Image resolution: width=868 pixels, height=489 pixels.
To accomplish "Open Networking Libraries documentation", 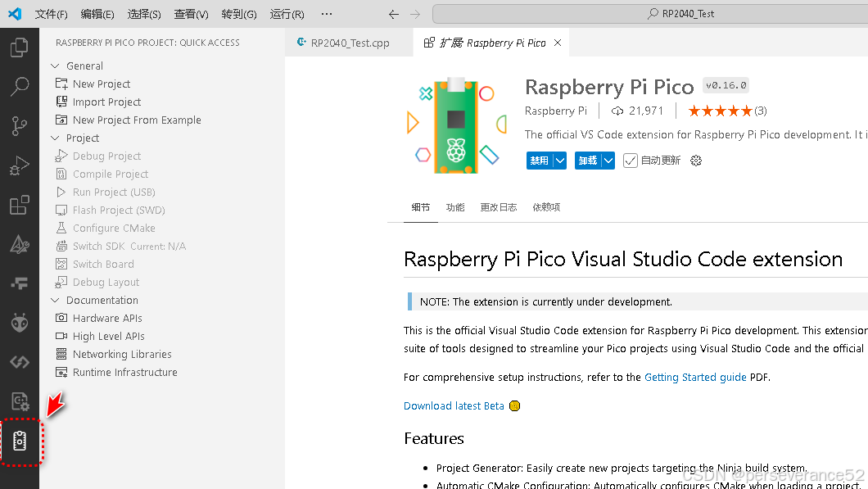I will [122, 354].
